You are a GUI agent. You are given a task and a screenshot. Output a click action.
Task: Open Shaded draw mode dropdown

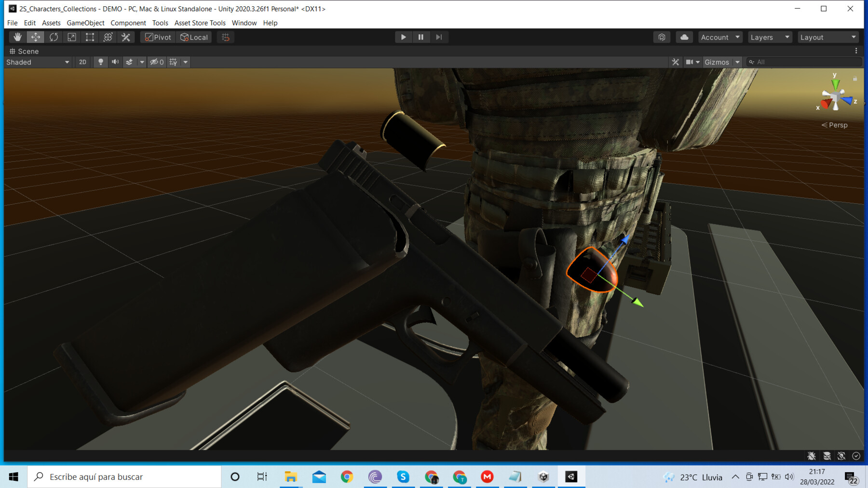38,62
